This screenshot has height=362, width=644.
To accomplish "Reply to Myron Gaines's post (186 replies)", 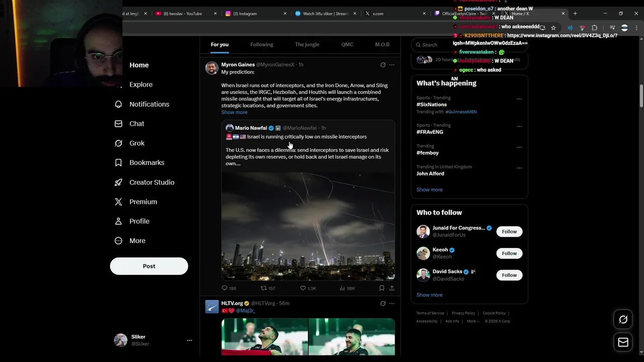I will [x=229, y=288].
